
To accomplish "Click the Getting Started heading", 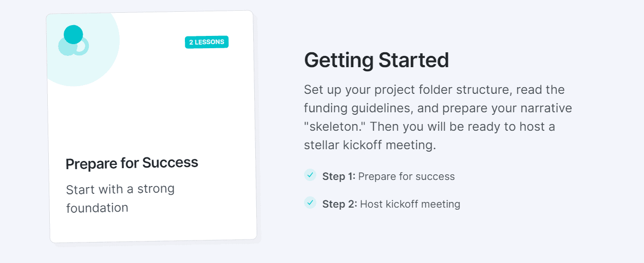I will pyautogui.click(x=376, y=60).
